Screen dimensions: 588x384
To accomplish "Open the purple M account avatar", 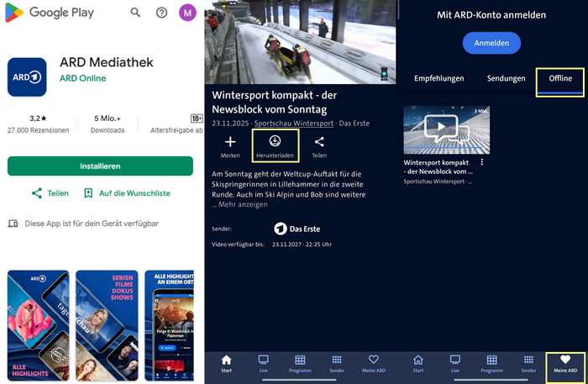I will [x=187, y=13].
